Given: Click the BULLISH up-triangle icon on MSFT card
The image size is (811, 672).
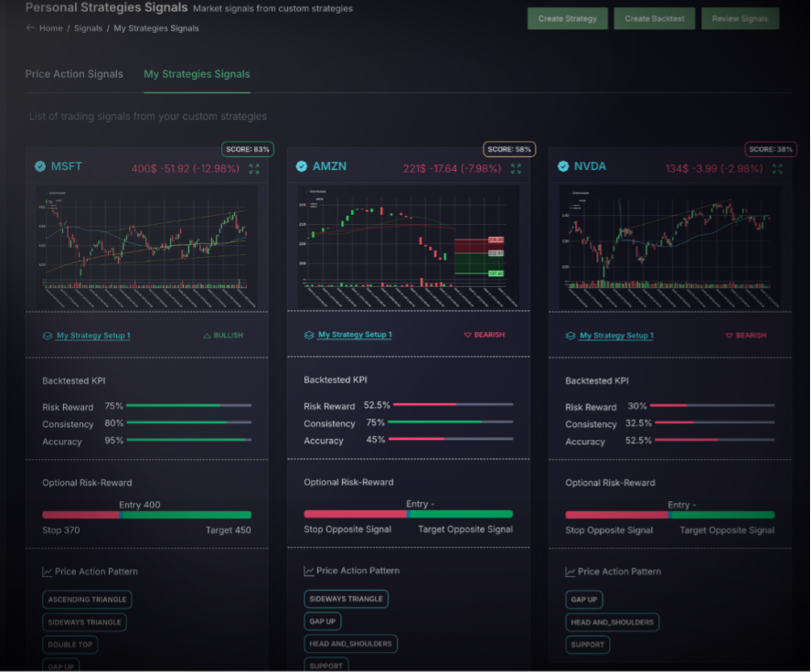Looking at the screenshot, I should point(207,336).
